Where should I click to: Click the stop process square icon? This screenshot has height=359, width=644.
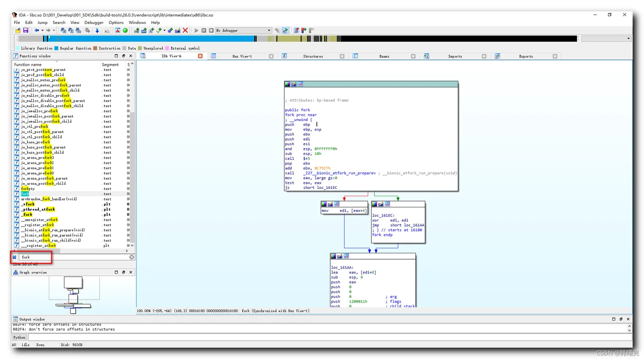[x=211, y=30]
